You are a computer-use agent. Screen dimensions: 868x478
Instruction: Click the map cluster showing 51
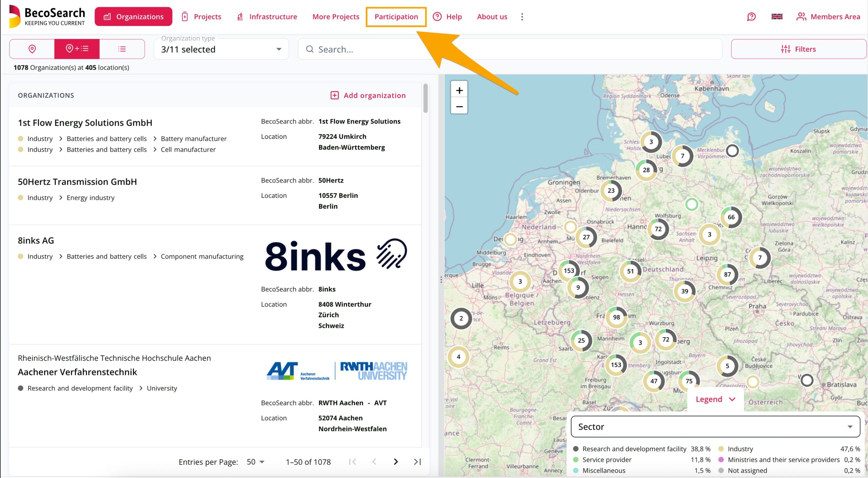(x=630, y=271)
